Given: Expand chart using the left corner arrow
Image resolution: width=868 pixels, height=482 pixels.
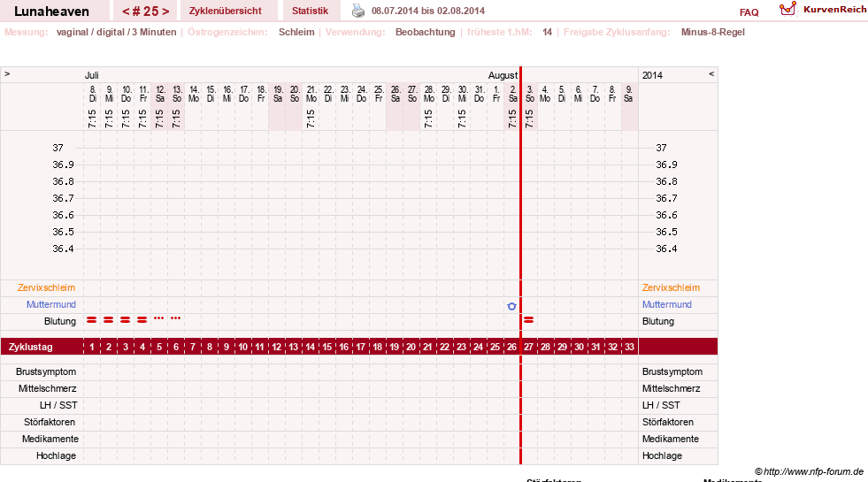Looking at the screenshot, I should 7,73.
